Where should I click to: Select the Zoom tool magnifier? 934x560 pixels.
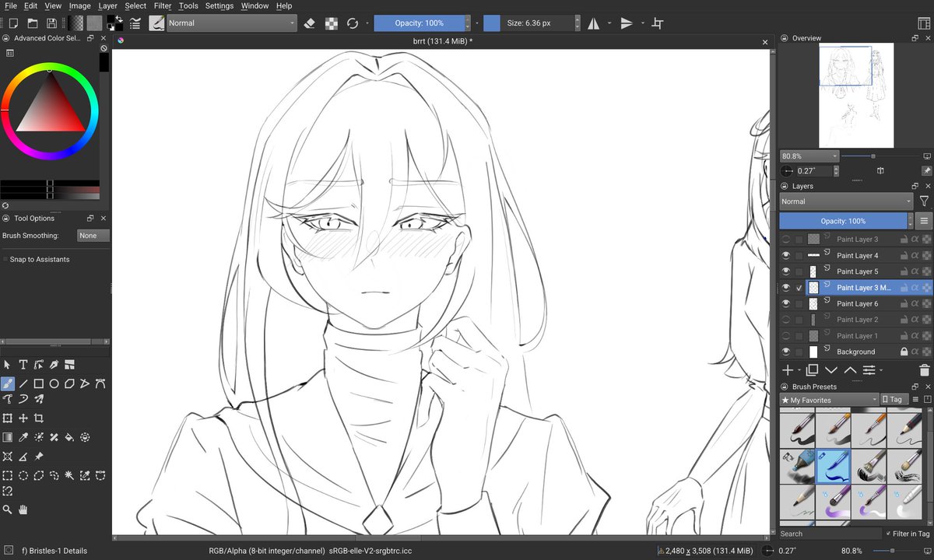(x=7, y=509)
